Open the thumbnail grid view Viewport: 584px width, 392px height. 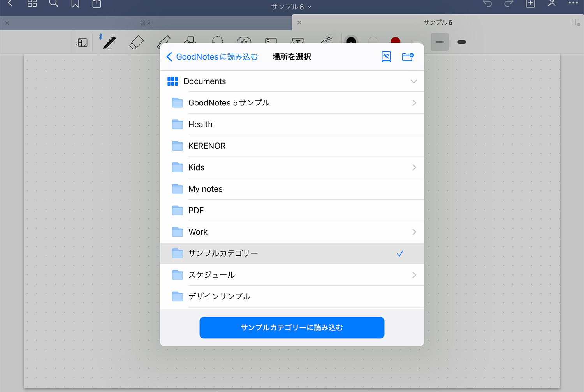pos(32,4)
